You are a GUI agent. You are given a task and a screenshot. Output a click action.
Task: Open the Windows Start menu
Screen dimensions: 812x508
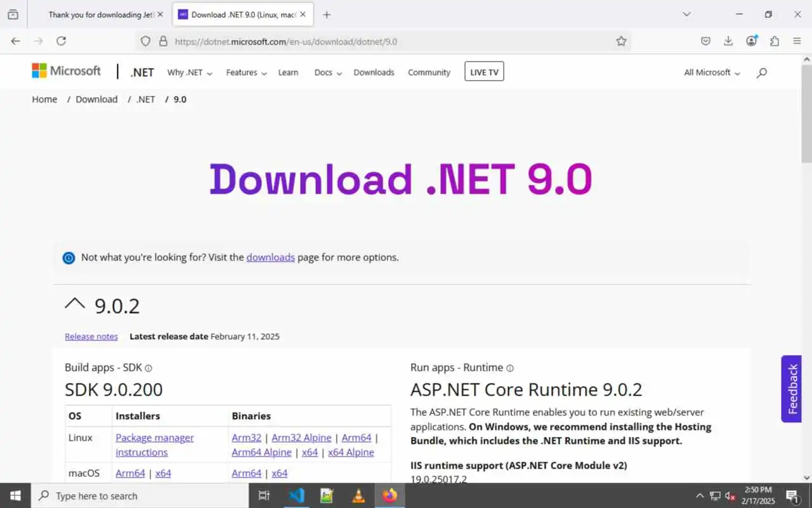click(x=15, y=495)
